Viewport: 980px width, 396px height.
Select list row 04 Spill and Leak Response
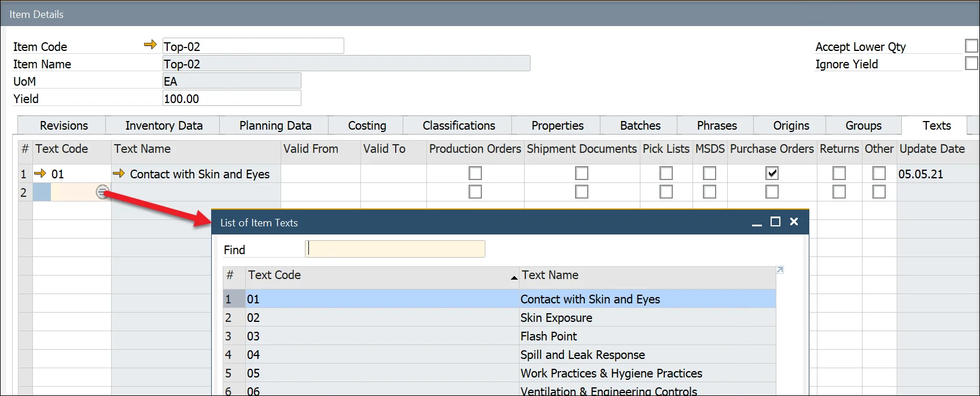click(499, 354)
